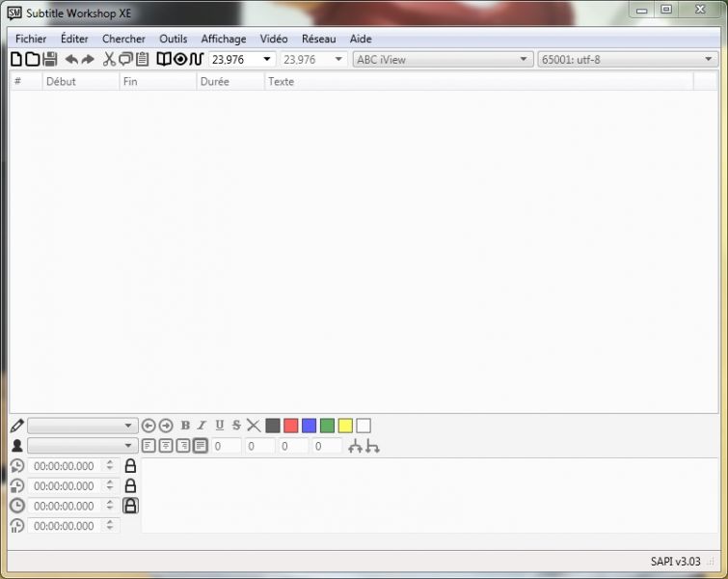
Task: Click the first-row clock icon
Action: click(17, 466)
